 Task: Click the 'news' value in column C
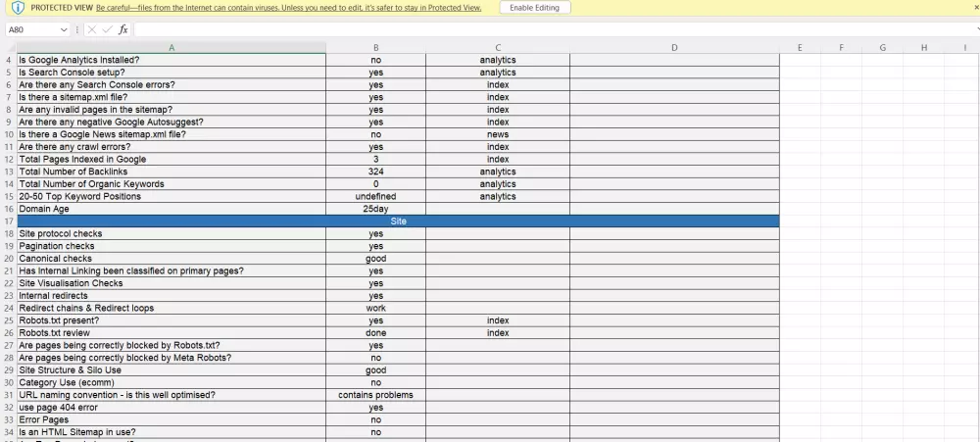(498, 134)
